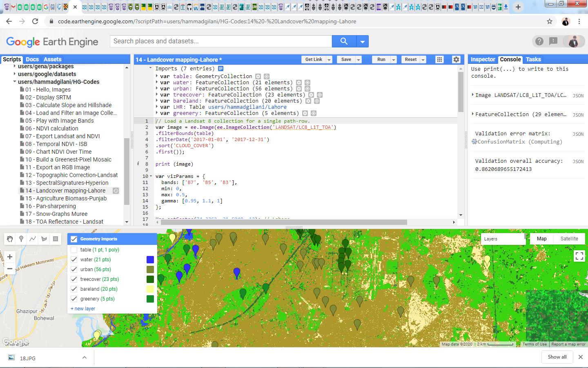Switch to the Inspector tab
The height and width of the screenshot is (368, 588).
click(483, 59)
